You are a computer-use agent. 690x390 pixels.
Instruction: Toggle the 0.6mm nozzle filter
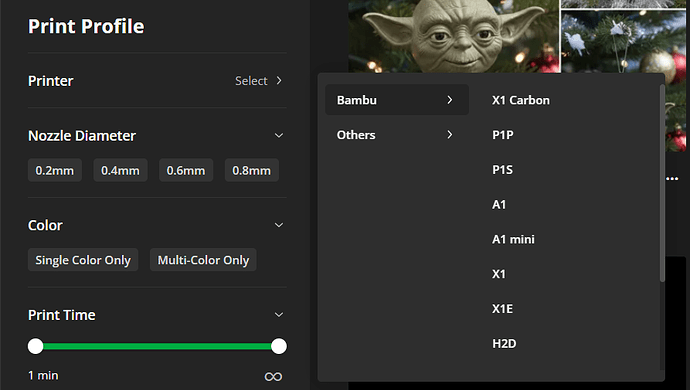[186, 170]
